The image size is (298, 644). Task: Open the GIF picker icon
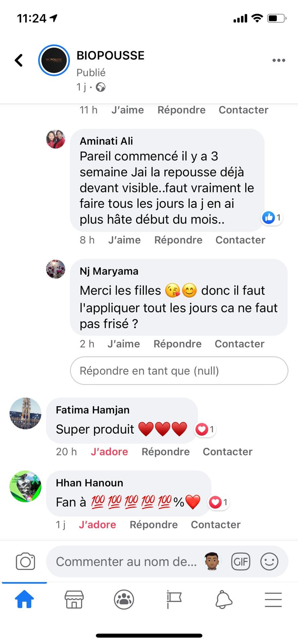pos(241,561)
